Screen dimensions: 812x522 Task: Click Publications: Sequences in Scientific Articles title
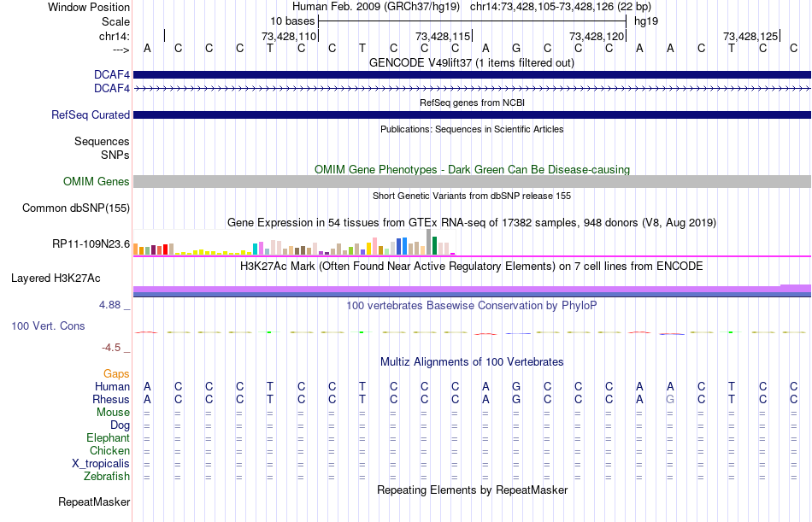(471, 130)
